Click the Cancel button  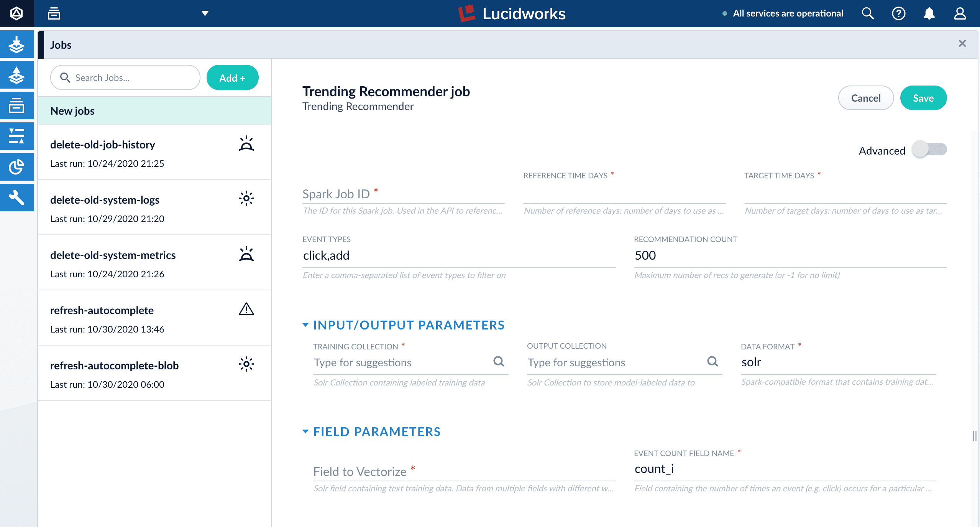(x=866, y=98)
